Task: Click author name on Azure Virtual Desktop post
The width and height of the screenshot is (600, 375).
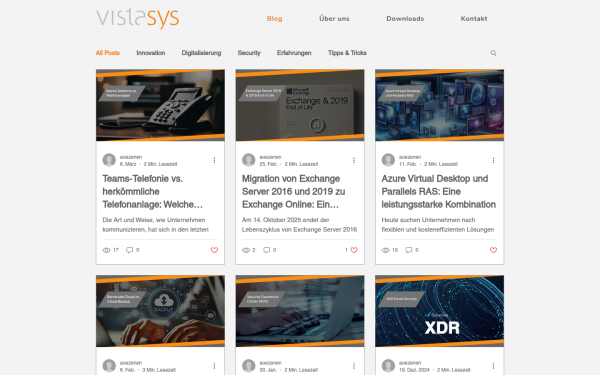Action: [x=410, y=157]
